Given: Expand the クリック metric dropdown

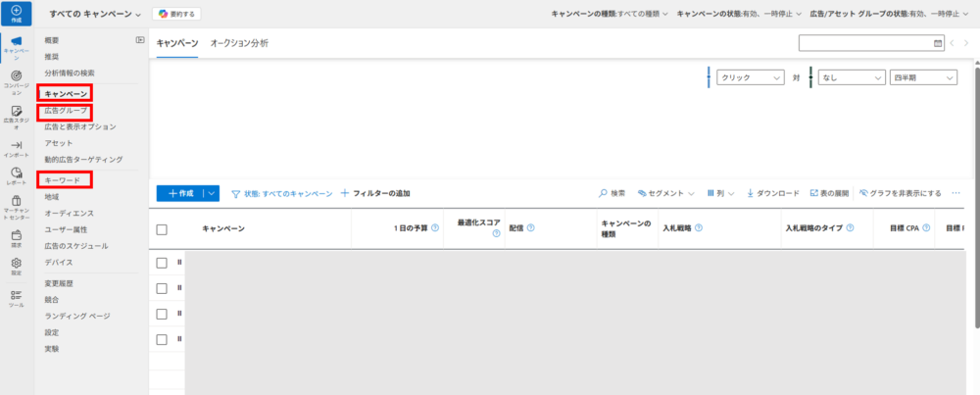Looking at the screenshot, I should pyautogui.click(x=751, y=77).
